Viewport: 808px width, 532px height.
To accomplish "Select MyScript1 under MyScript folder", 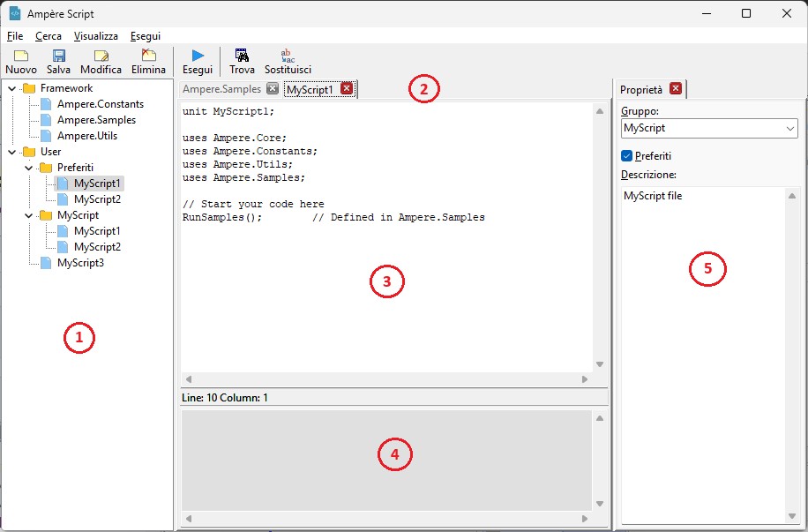I will click(97, 231).
